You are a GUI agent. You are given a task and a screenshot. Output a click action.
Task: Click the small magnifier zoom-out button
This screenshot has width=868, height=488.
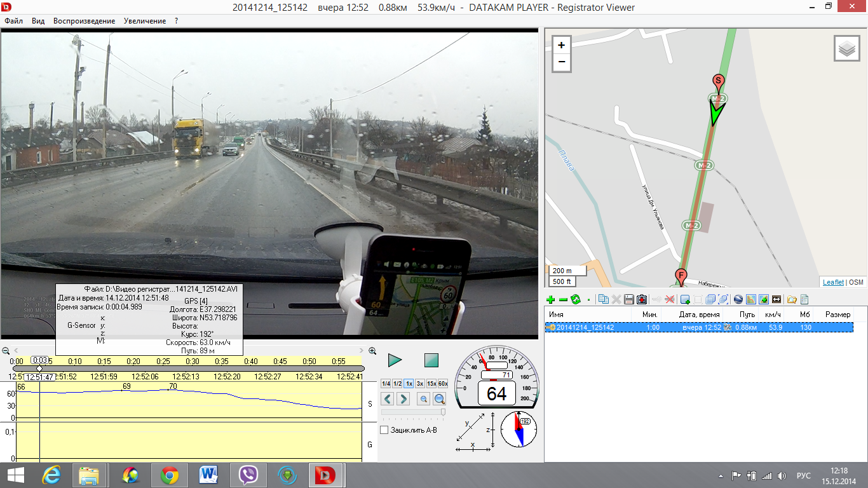pyautogui.click(x=423, y=399)
